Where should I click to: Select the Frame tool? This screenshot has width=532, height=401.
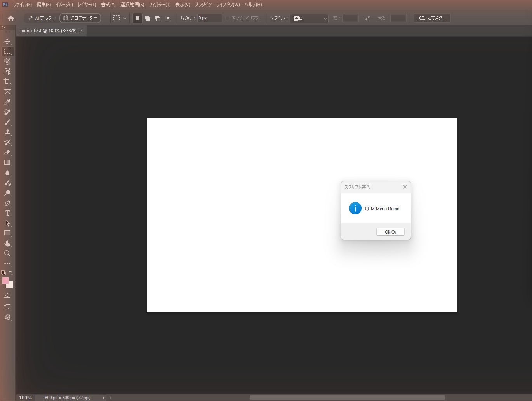(7, 92)
